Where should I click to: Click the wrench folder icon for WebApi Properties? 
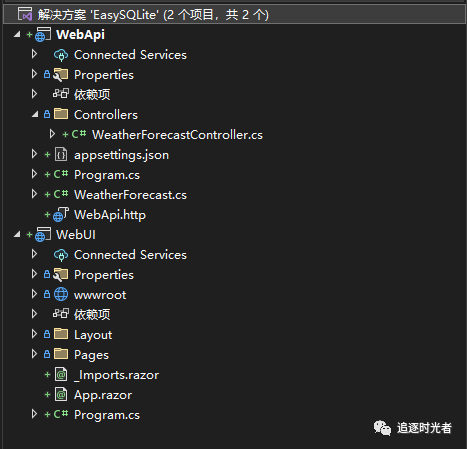pyautogui.click(x=61, y=75)
